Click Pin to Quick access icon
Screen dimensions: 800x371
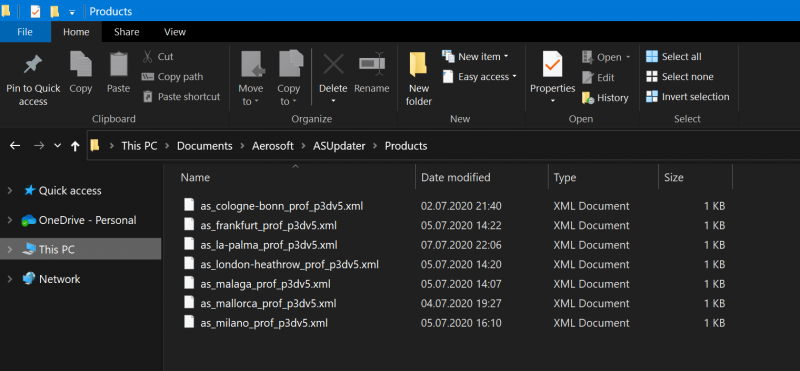(33, 65)
